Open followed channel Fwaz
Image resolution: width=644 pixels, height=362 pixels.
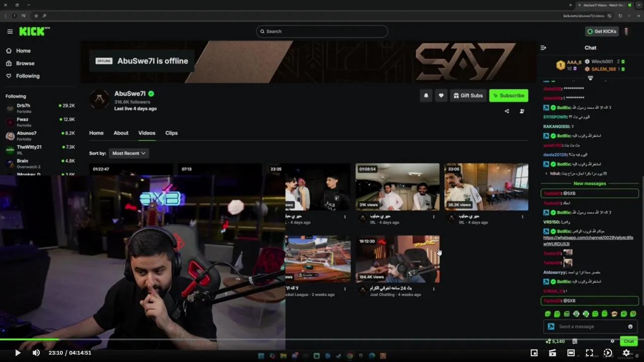point(40,122)
